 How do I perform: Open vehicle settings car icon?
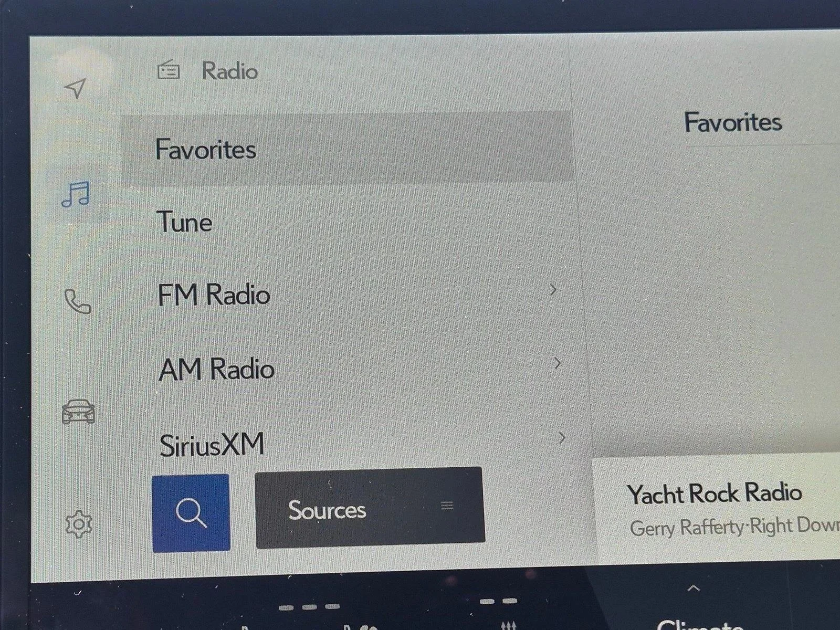79,412
